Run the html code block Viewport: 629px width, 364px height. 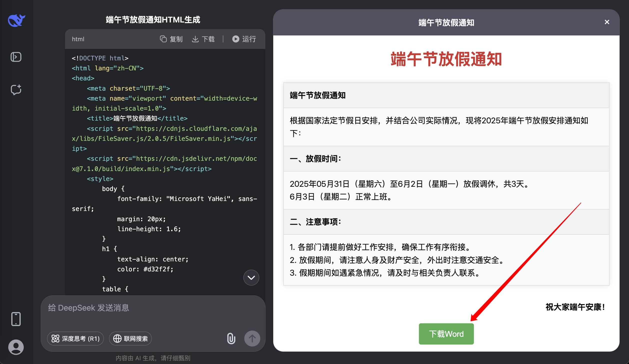[x=244, y=39]
